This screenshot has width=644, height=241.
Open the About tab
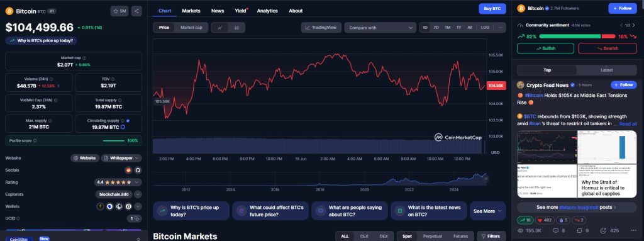tap(296, 11)
